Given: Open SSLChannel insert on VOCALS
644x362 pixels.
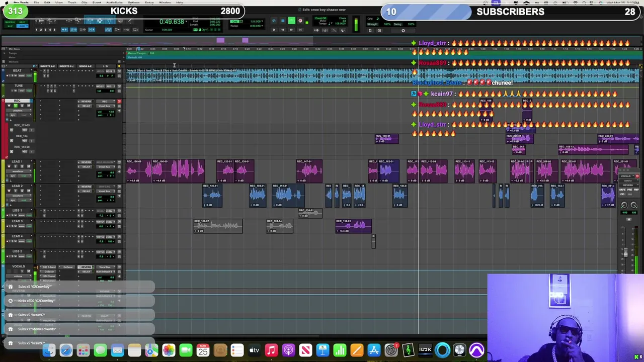Looking at the screenshot, I should (49, 276).
